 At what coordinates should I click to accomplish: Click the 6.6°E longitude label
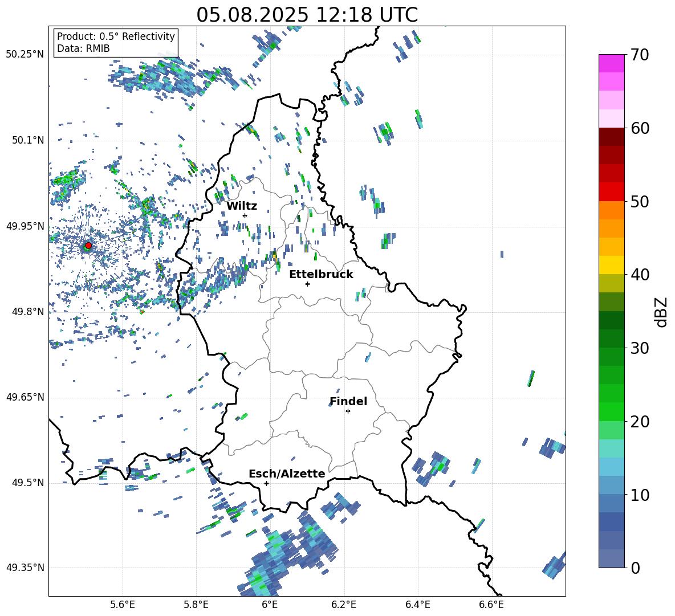(491, 605)
